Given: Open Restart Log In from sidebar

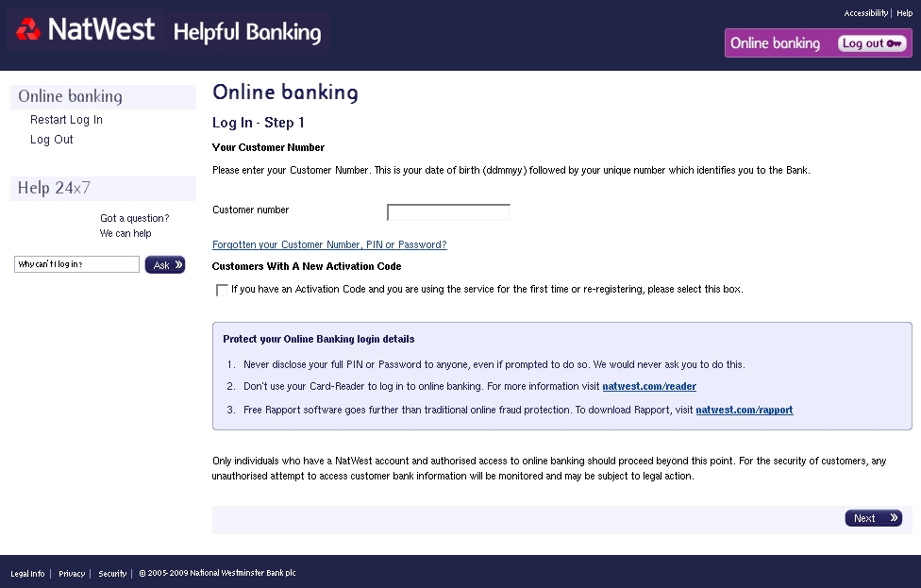Looking at the screenshot, I should click(66, 120).
